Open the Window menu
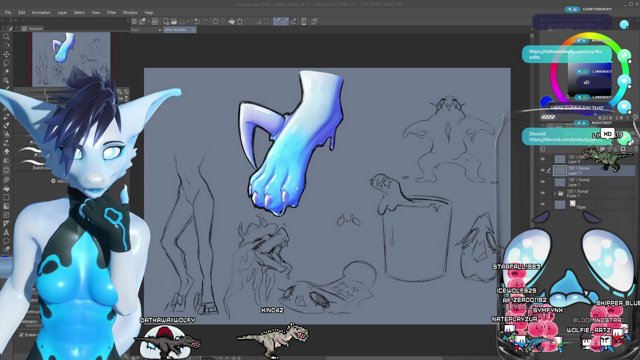Image resolution: width=640 pixels, height=360 pixels. [130, 13]
